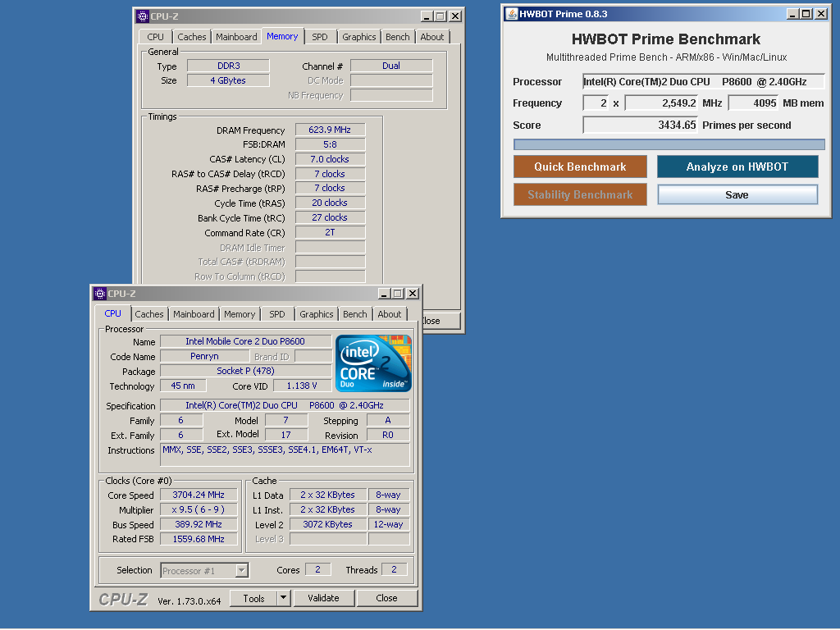The height and width of the screenshot is (630, 840).
Task: Click HWBOT Prime Java icon in title bar
Action: click(x=512, y=14)
